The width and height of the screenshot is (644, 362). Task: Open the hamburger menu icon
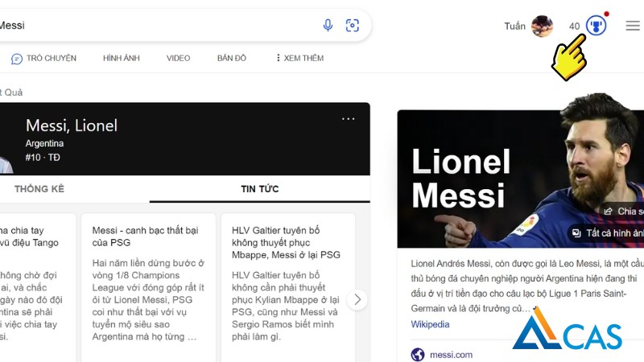633,26
